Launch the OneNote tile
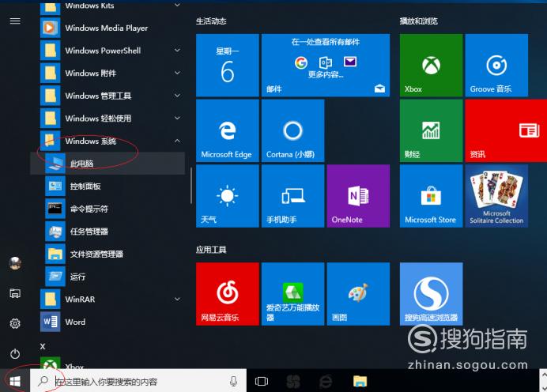The width and height of the screenshot is (547, 392). (x=358, y=196)
